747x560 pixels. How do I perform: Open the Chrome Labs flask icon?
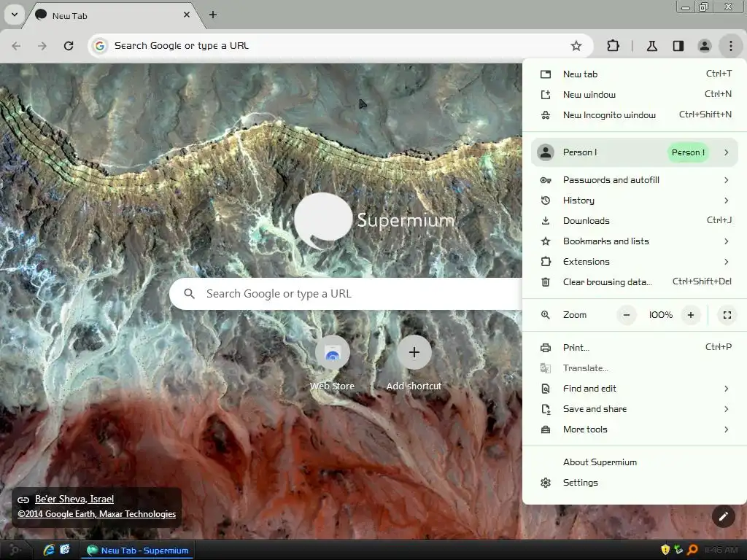[651, 46]
